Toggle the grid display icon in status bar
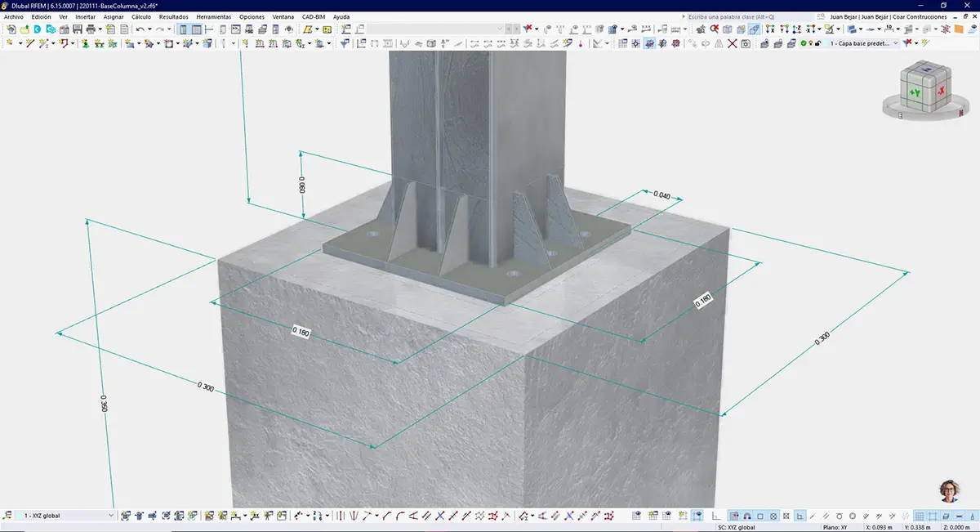Image resolution: width=980 pixels, height=532 pixels. click(919, 516)
